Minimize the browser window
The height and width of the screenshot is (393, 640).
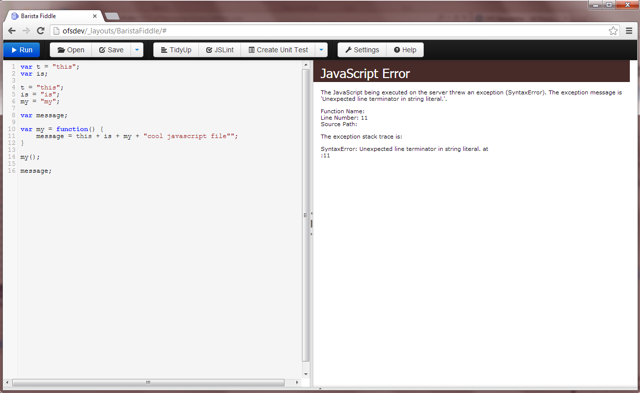pos(596,5)
